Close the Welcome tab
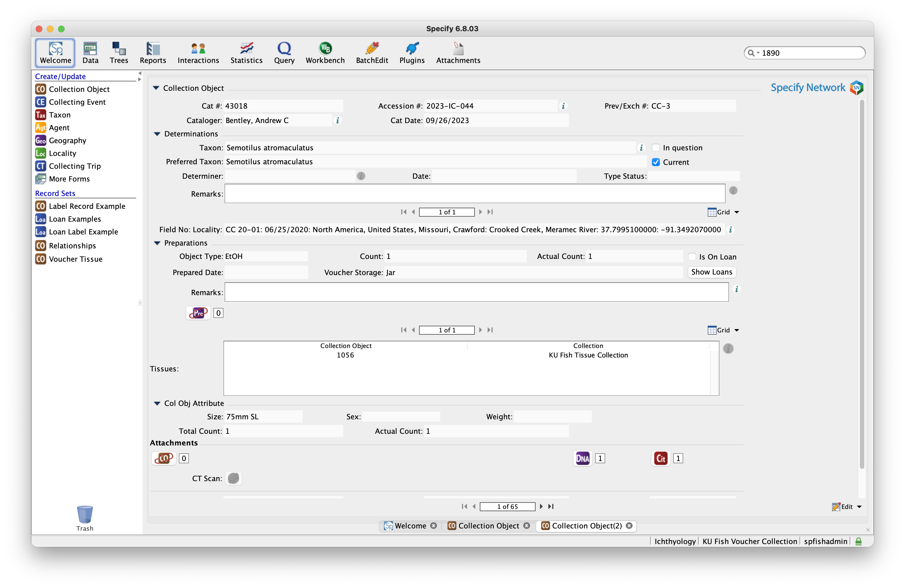Viewport: 905px width, 588px height. pos(434,526)
